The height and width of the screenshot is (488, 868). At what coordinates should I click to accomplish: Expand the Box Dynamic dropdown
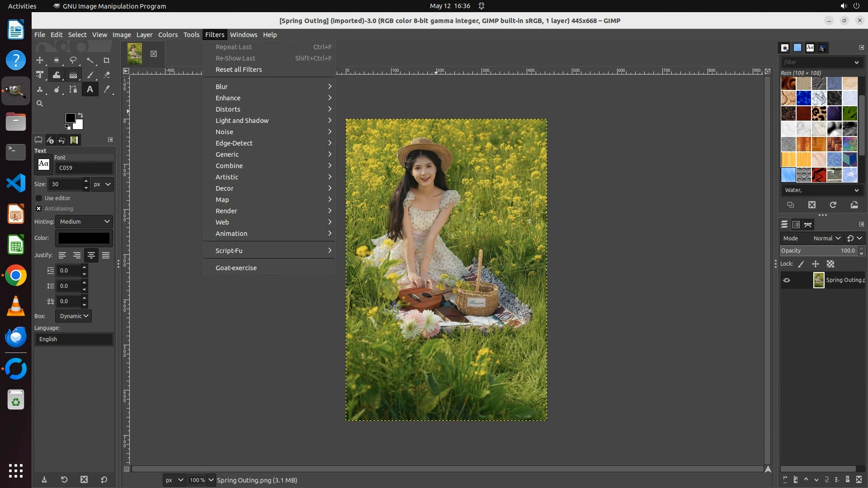(74, 316)
